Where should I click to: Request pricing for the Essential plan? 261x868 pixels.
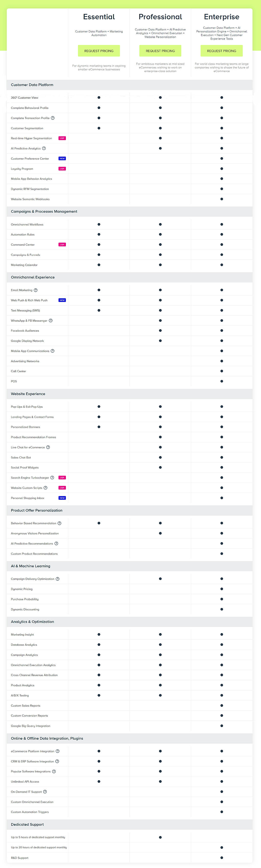click(99, 51)
